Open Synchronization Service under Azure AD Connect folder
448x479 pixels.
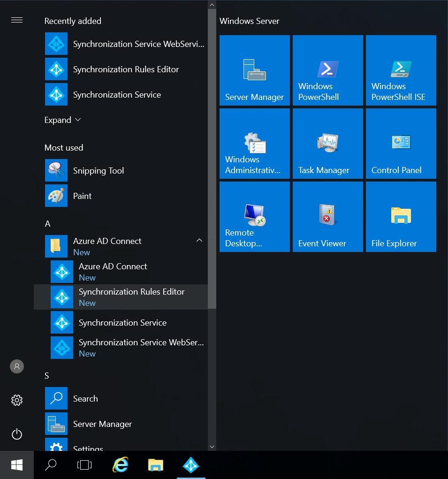coord(121,322)
